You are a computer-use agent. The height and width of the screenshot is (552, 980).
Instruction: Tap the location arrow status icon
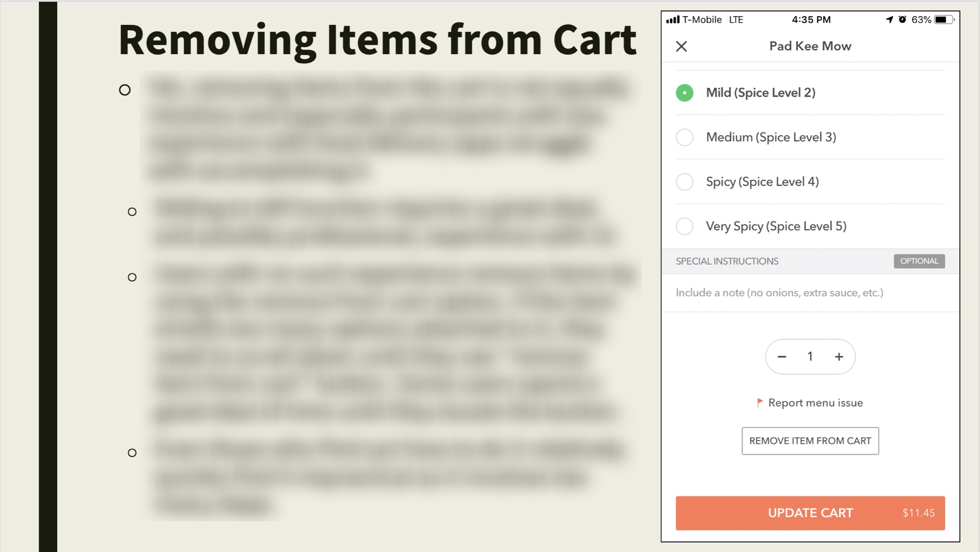coord(889,20)
